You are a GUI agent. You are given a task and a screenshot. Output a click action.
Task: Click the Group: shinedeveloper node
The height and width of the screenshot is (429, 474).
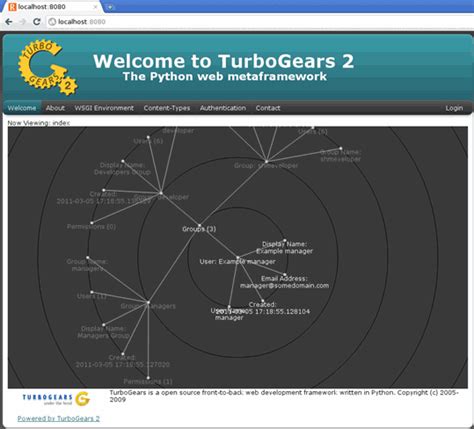pos(266,165)
